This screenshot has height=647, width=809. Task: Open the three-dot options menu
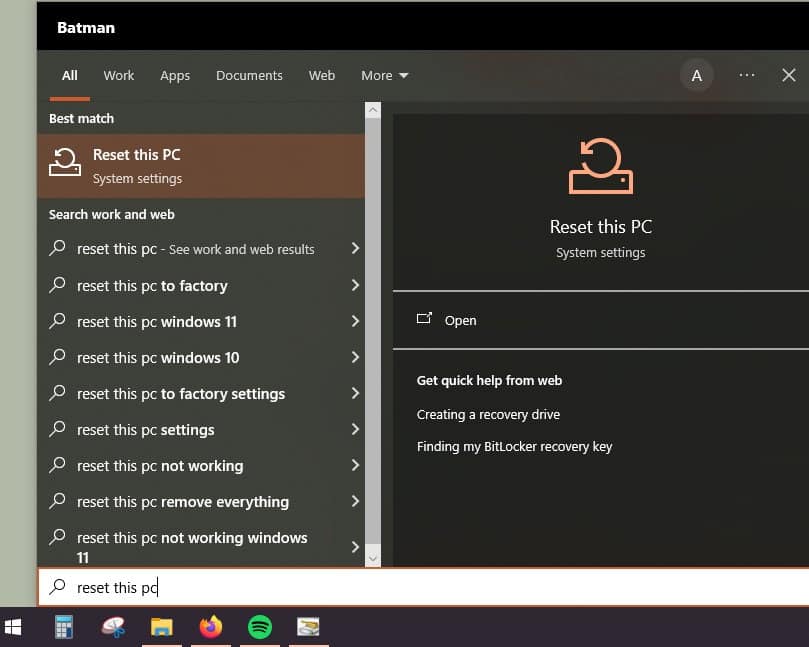[x=747, y=75]
